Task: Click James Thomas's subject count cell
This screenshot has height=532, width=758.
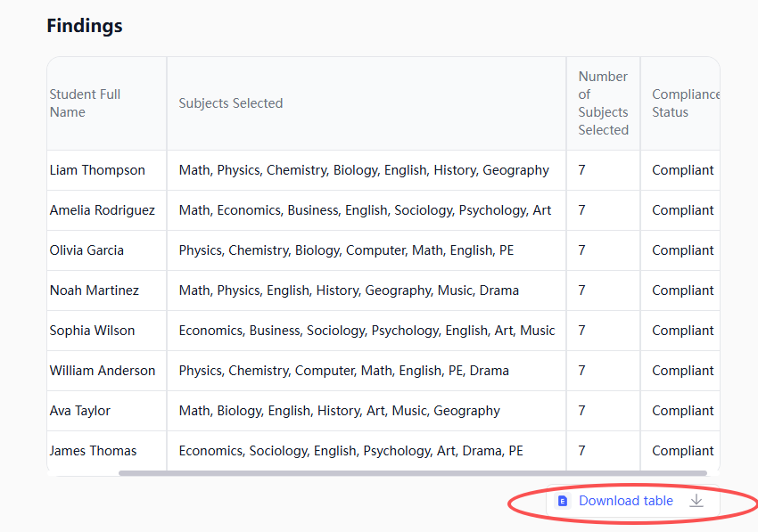Action: pyautogui.click(x=582, y=451)
